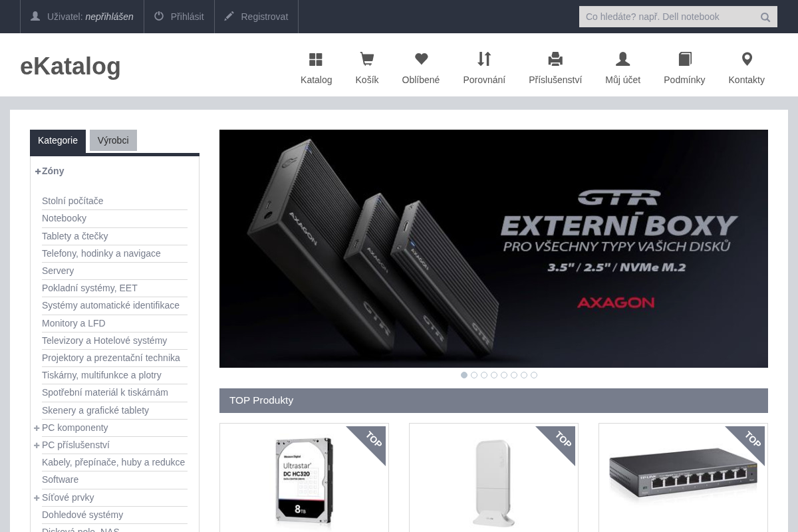Open the Kontakty map pin icon

click(x=747, y=59)
